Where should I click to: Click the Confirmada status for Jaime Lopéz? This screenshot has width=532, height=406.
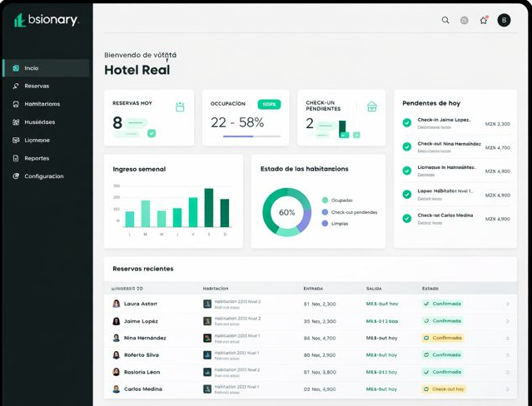point(442,320)
